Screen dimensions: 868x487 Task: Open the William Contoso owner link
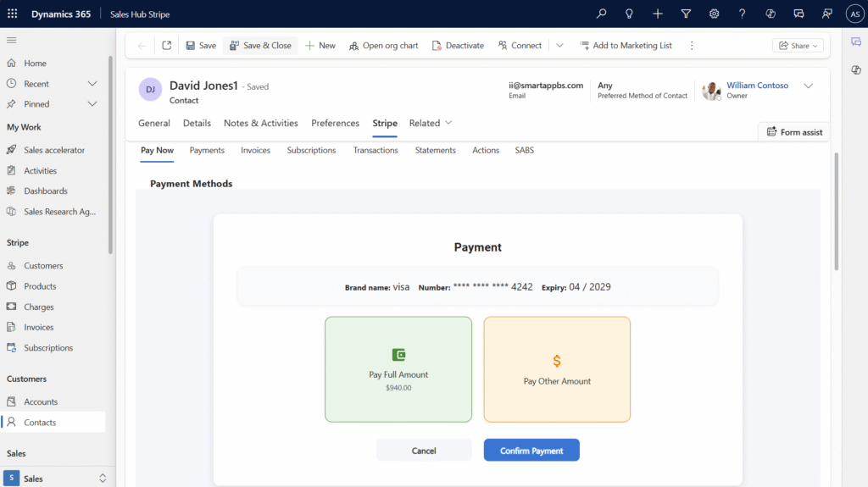coord(757,86)
